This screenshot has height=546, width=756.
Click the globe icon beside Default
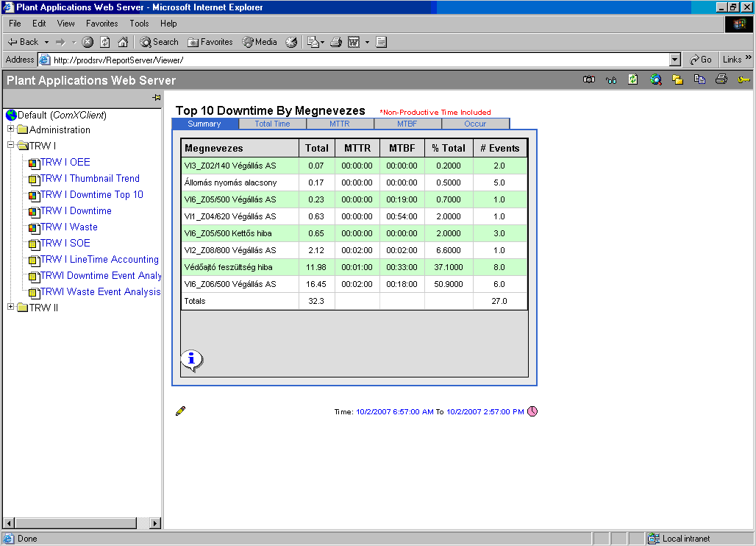coord(11,116)
